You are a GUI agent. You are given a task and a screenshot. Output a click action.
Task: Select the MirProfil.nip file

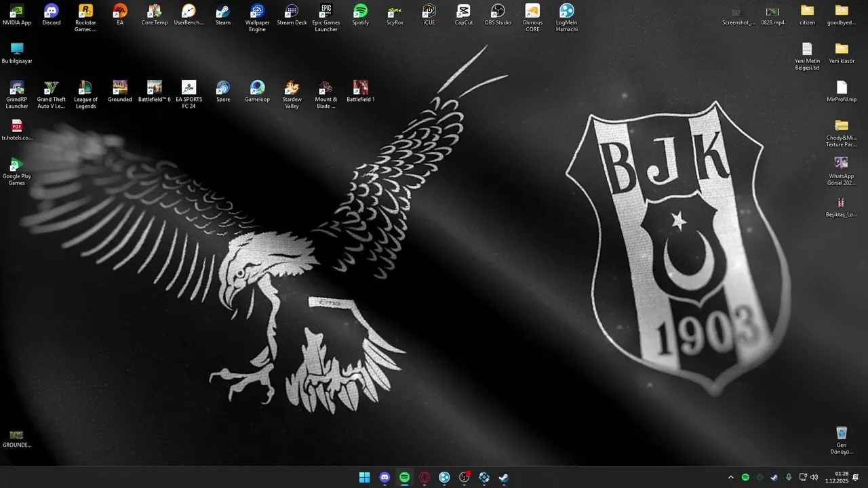[842, 92]
